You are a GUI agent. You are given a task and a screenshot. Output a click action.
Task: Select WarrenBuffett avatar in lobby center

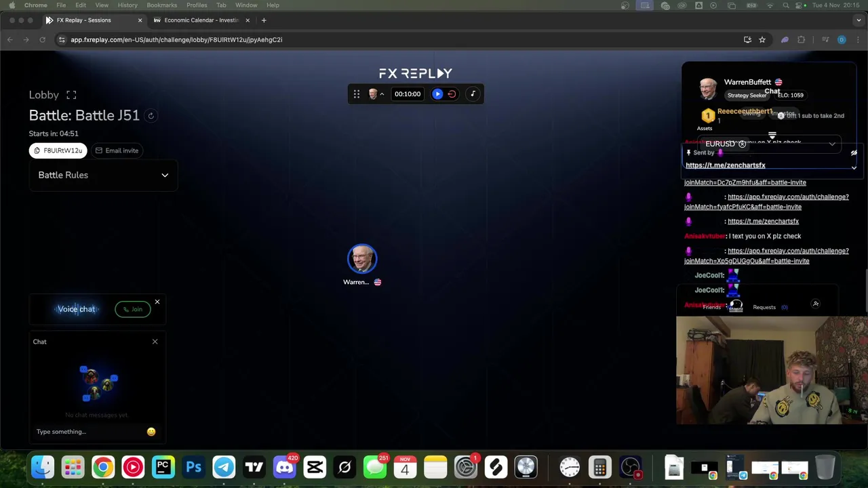pyautogui.click(x=362, y=259)
